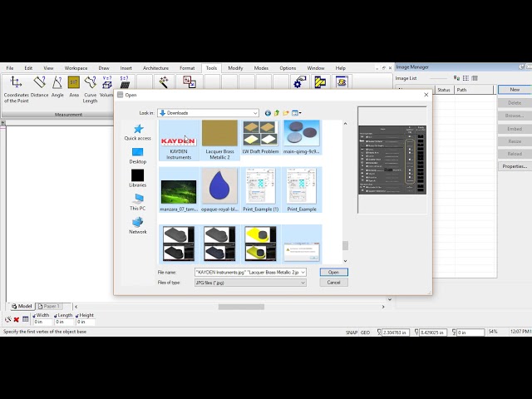The width and height of the screenshot is (532, 399).
Task: Select the Area measurement tool
Action: click(x=74, y=87)
